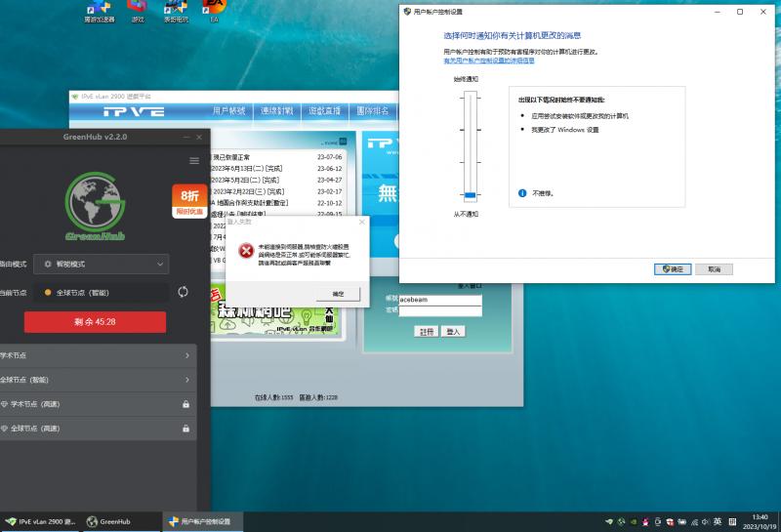This screenshot has width=781, height=532.
Task: Click 確定 in the login failed dialog
Action: pos(338,293)
